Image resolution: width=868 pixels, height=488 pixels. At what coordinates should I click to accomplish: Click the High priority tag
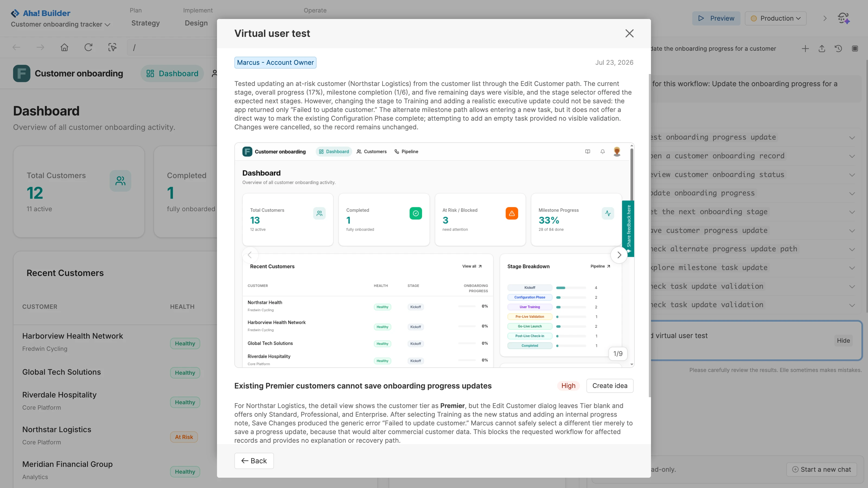coord(568,386)
